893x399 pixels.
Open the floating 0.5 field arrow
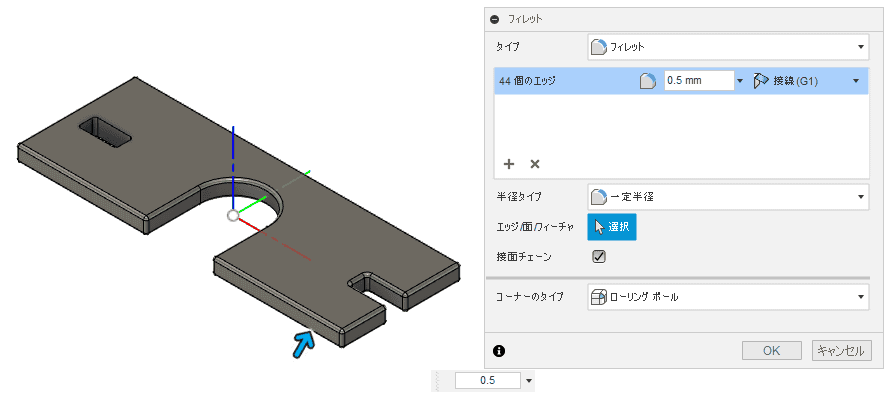click(x=529, y=381)
